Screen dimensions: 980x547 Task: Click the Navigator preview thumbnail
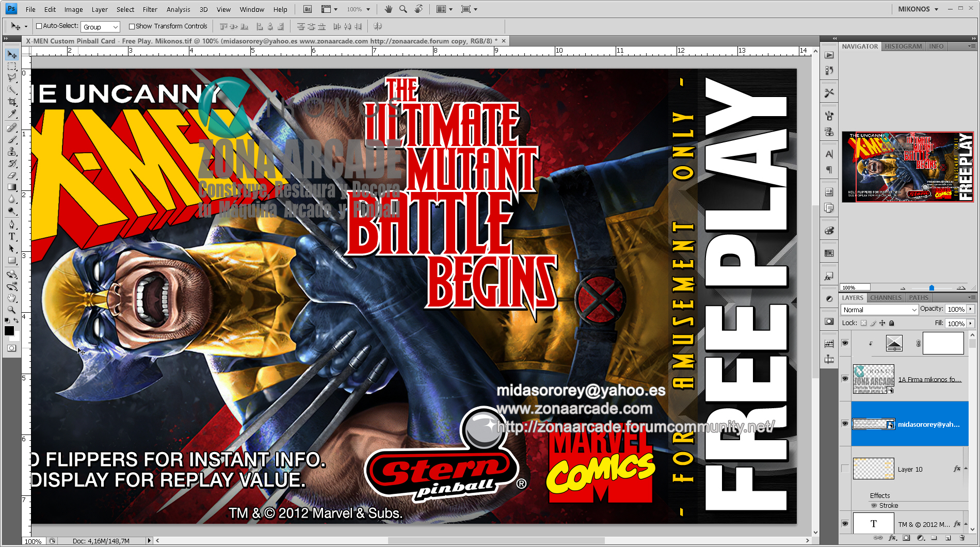[908, 167]
